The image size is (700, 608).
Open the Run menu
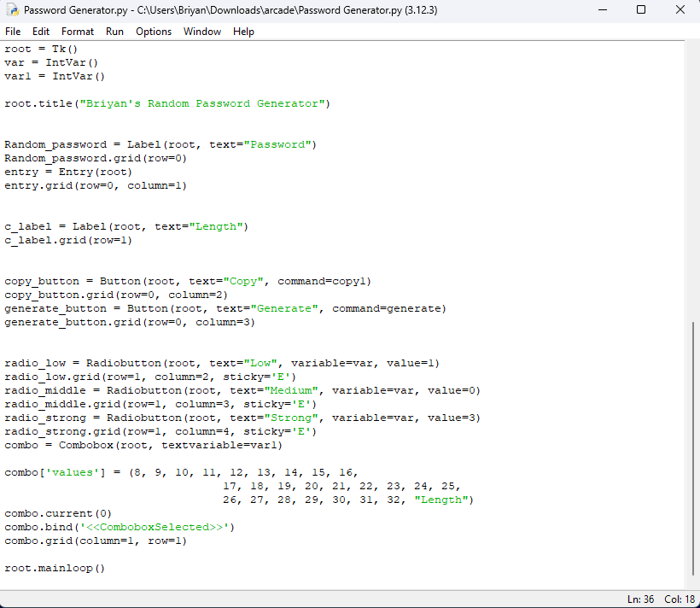tap(114, 32)
